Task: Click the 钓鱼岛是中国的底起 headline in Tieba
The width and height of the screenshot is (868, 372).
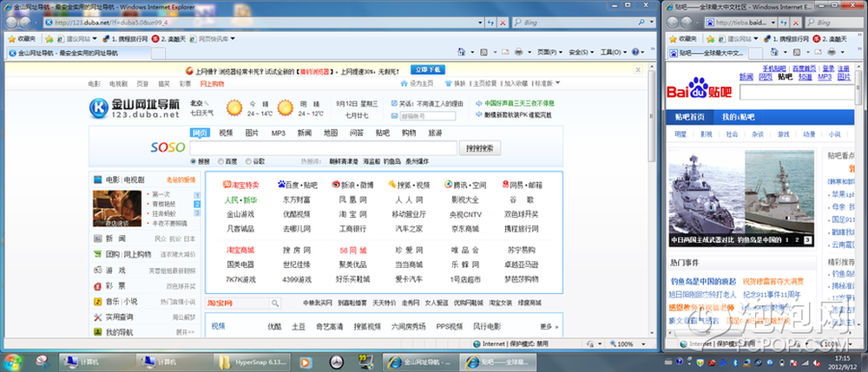Action: pos(703,281)
